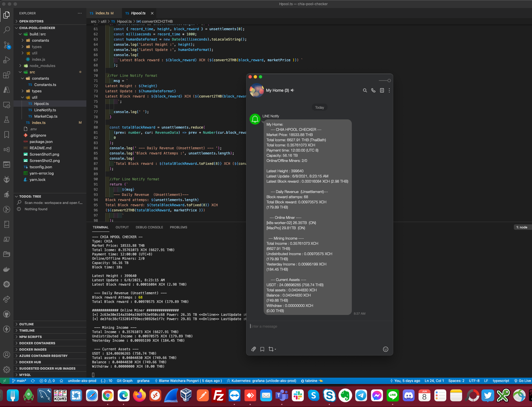Screen dimensions: 532x407
Task: Open the Kubernetes view in activity bar
Action: coord(7,284)
